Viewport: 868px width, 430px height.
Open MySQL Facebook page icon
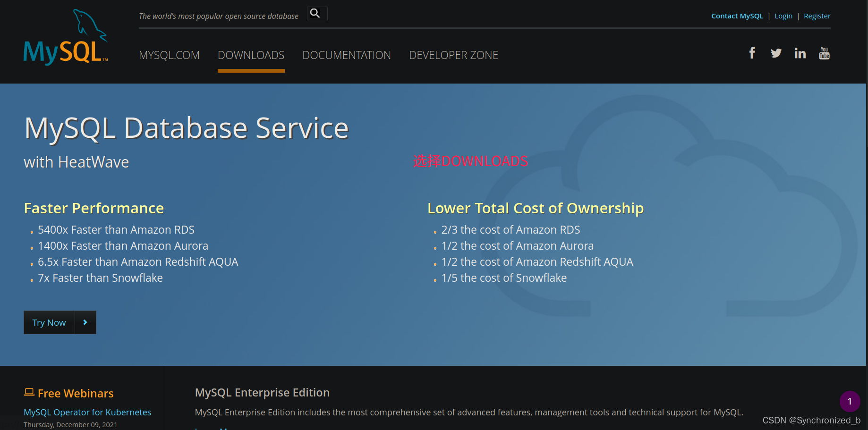(x=752, y=53)
